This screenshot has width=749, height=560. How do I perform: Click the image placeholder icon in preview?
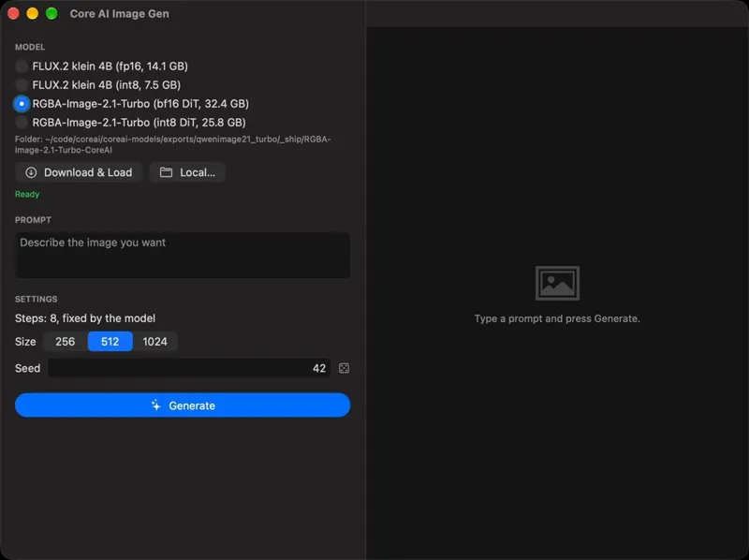[x=557, y=284]
